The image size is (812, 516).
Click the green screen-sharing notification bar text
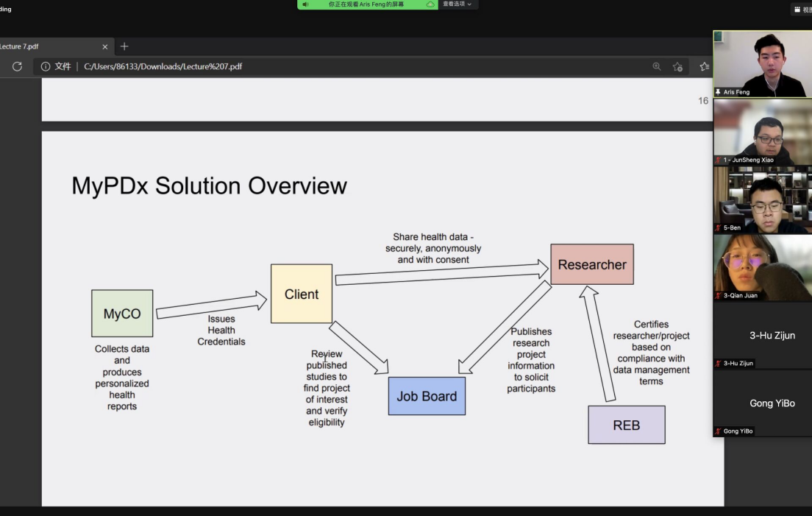(x=366, y=4)
